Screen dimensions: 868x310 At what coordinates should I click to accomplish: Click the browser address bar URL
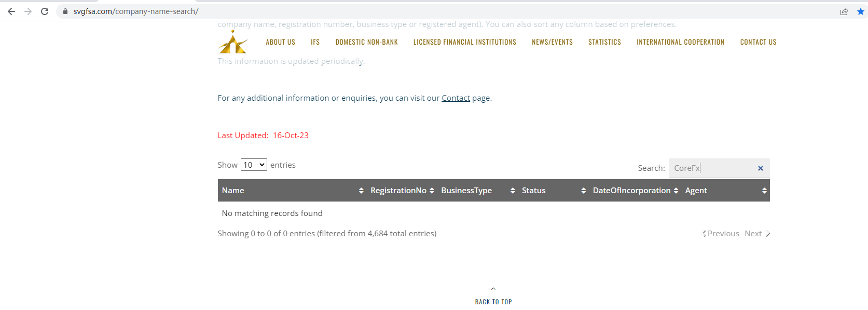click(136, 11)
